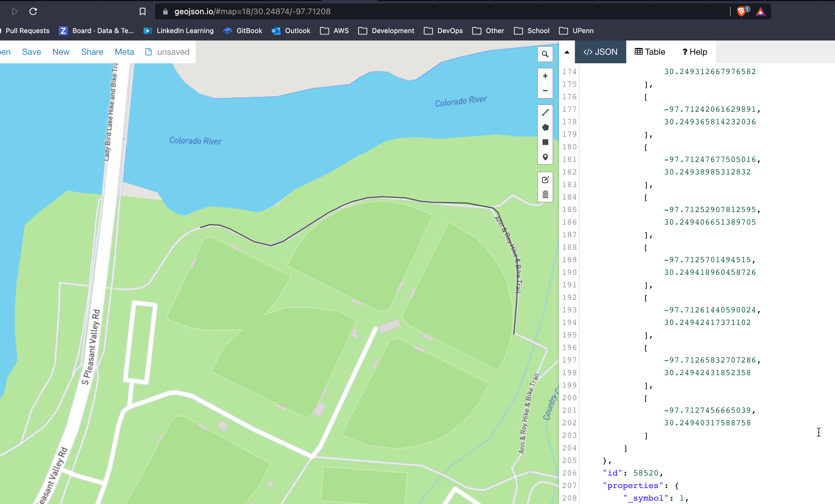Expand the DevOps bookmarks folder
Image resolution: width=835 pixels, height=504 pixels.
click(443, 31)
